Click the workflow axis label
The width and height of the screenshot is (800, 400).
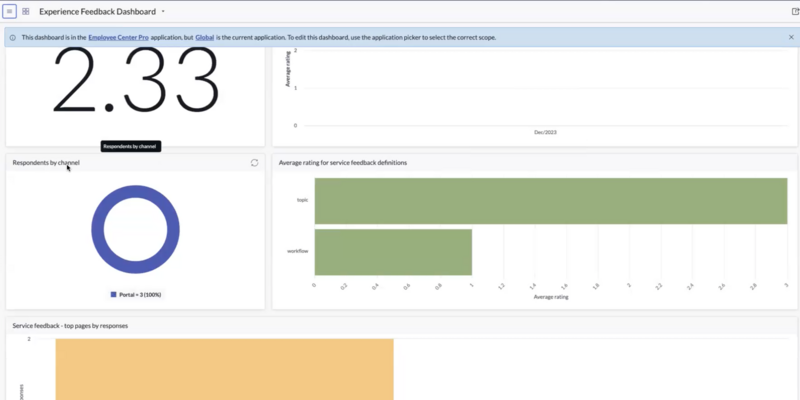point(297,251)
